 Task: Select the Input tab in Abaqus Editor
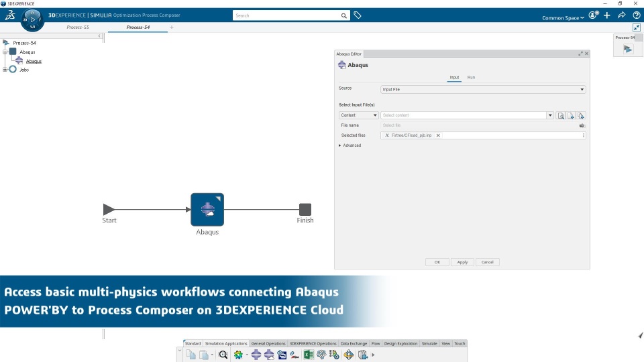point(454,77)
